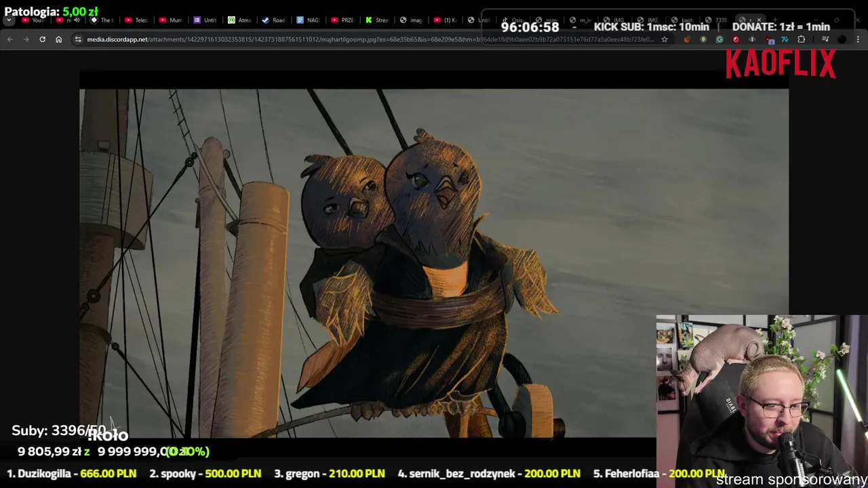Open the browser home page
Image resolution: width=868 pixels, height=488 pixels.
point(58,39)
